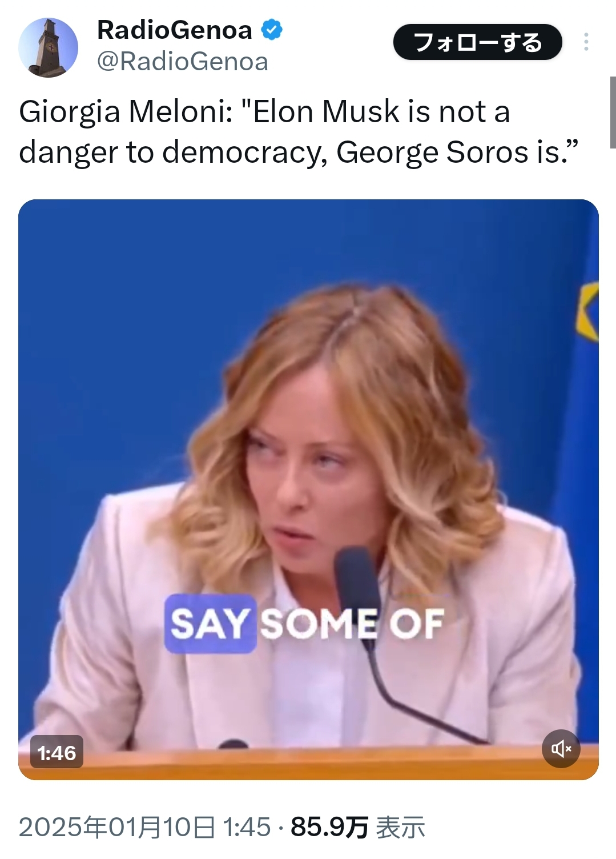Screen dimensions: 616x859
Task: Click the SOME OF caption text
Action: coord(352,624)
